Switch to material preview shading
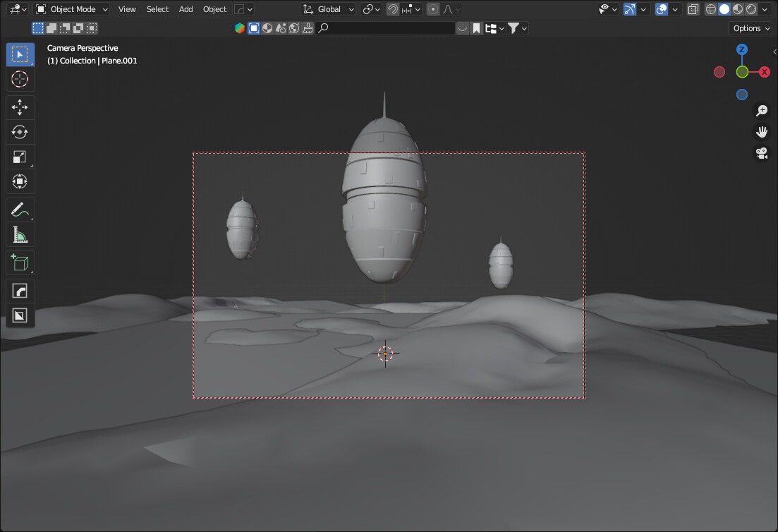This screenshot has height=532, width=778. point(738,9)
